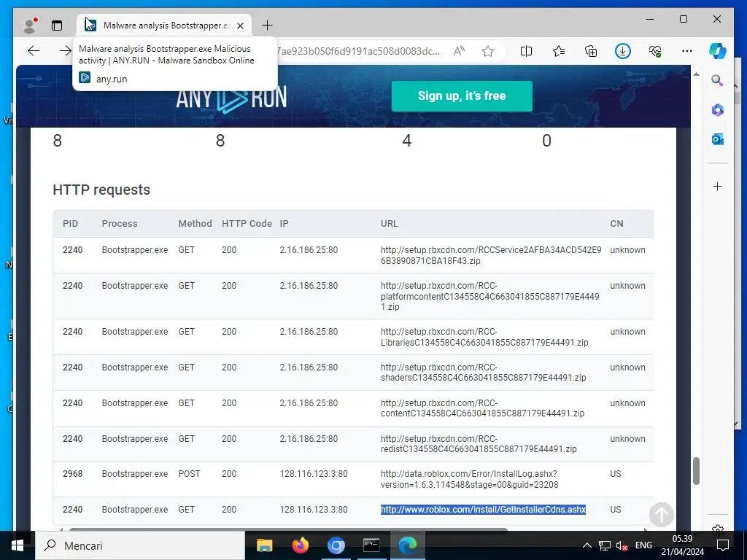This screenshot has width=747, height=560.
Task: Open Browser essentials heart icon
Action: pyautogui.click(x=655, y=51)
